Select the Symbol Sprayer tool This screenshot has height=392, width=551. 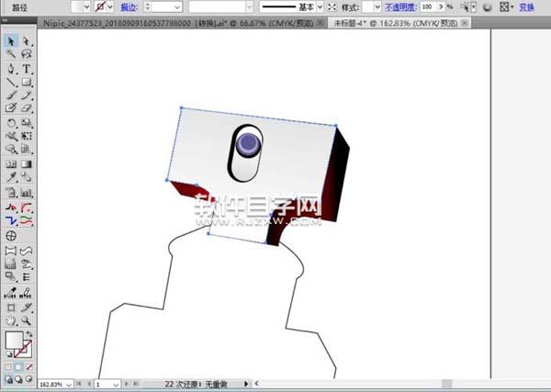(11, 193)
